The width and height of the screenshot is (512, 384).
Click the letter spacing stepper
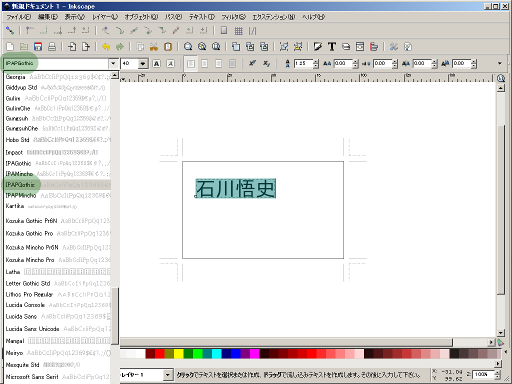pos(355,63)
